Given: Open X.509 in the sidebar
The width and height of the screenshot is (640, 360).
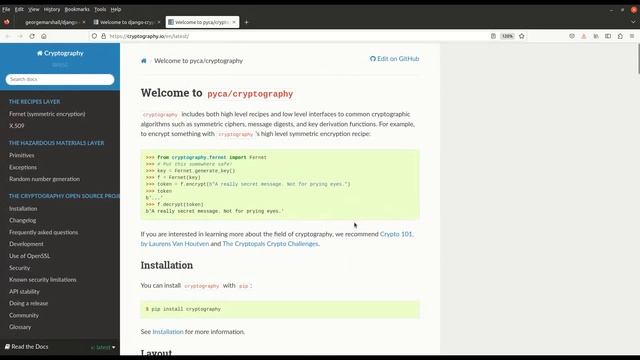Looking at the screenshot, I should pos(17,126).
